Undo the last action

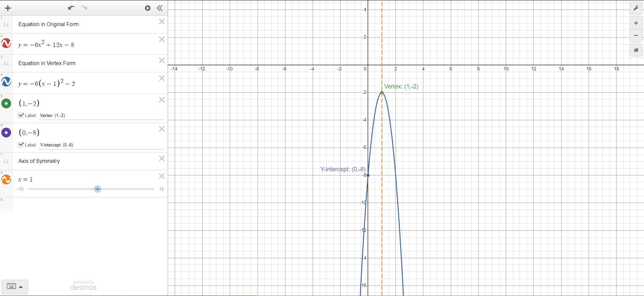coord(71,8)
